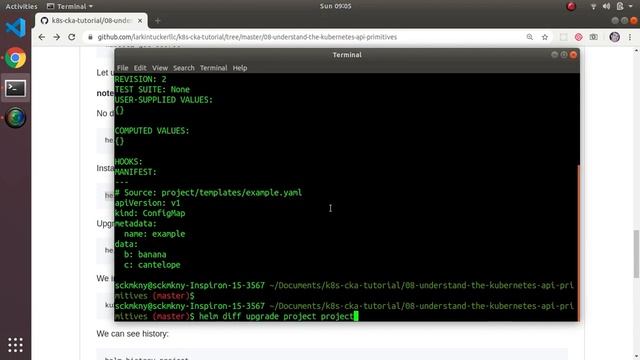Image resolution: width=640 pixels, height=360 pixels.
Task: Click the 'kind: ConfigMap' line
Action: coord(150,213)
